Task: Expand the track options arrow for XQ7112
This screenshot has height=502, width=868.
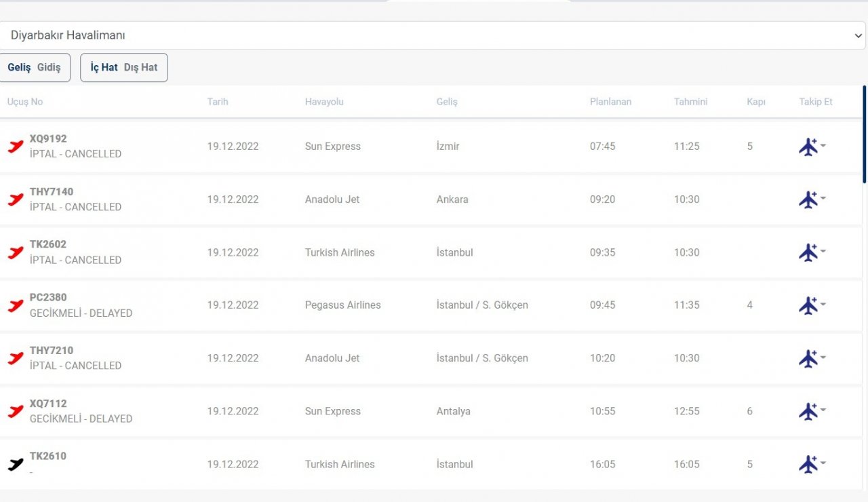Action: click(823, 410)
